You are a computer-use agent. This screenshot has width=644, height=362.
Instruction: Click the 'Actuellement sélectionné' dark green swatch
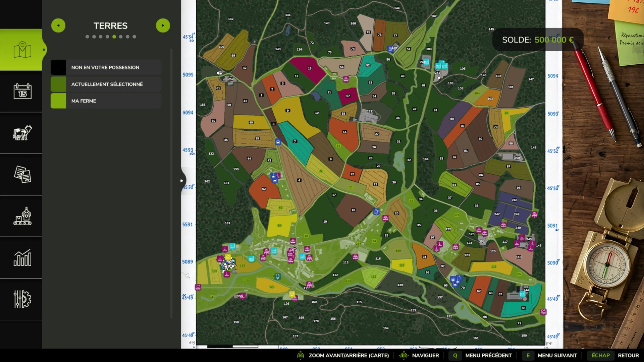point(58,84)
